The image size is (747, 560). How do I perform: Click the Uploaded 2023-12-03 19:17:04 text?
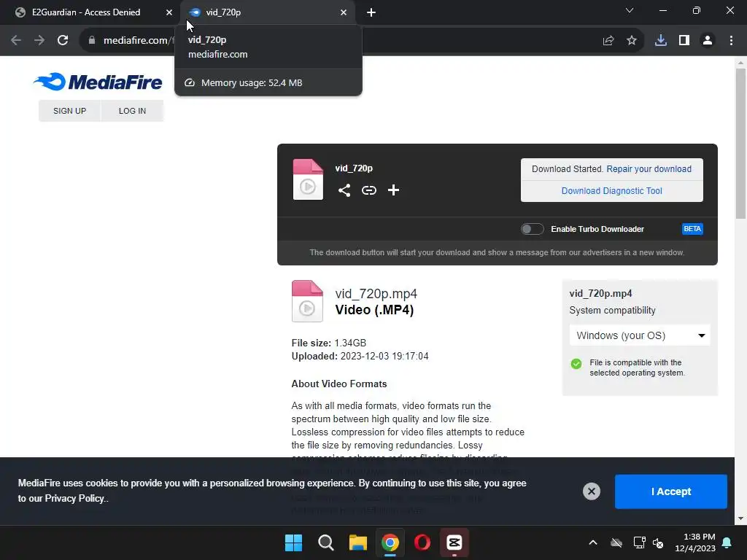(360, 356)
